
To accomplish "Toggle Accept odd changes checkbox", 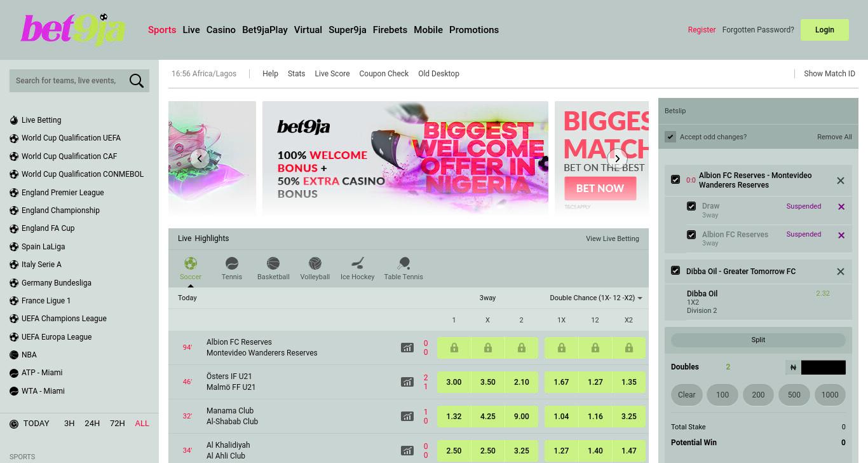I will (670, 137).
